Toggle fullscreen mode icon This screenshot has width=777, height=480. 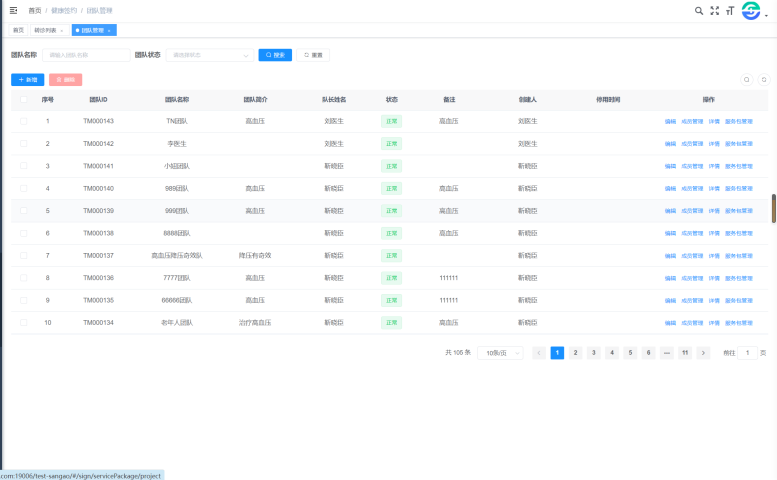click(x=714, y=11)
